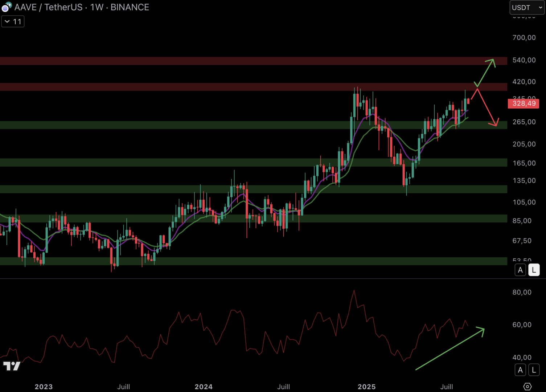546x392 pixels.
Task: Click the 60,00 RSI scale label
Action: coord(522,324)
